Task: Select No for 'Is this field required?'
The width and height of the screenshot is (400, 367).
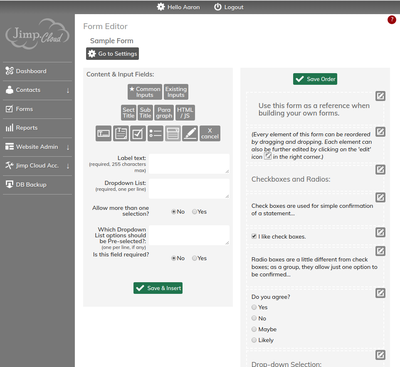Action: (x=173, y=258)
